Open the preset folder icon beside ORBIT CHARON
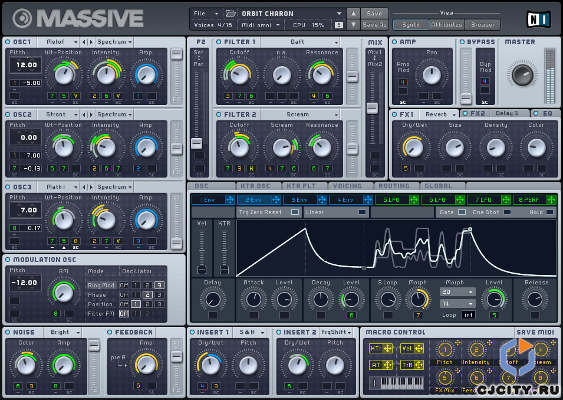The width and height of the screenshot is (563, 400). (x=230, y=14)
